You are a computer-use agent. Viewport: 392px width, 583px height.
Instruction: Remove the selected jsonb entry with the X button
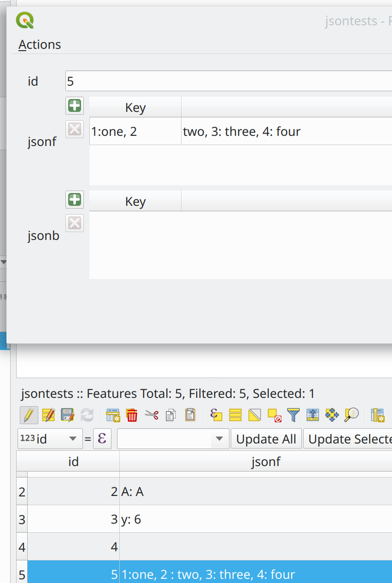click(74, 223)
